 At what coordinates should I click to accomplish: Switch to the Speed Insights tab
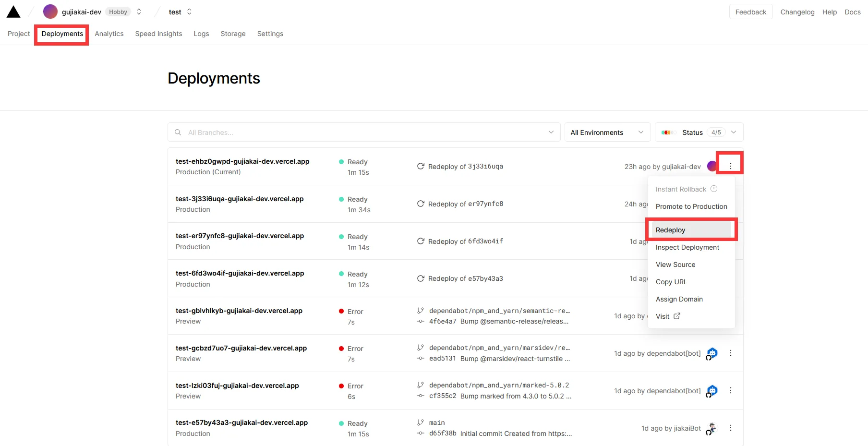click(x=158, y=34)
